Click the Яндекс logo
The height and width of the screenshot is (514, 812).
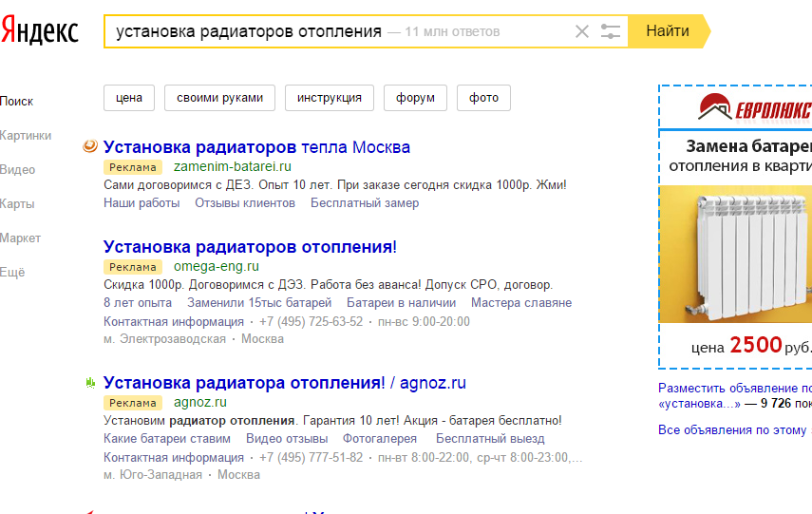pos(39,31)
